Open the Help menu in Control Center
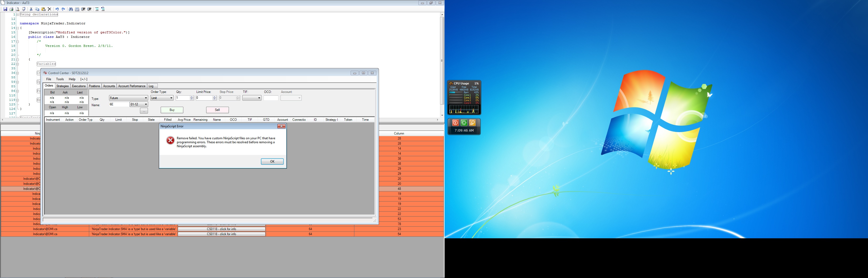Screen dimensions: 868x278 point(72,79)
